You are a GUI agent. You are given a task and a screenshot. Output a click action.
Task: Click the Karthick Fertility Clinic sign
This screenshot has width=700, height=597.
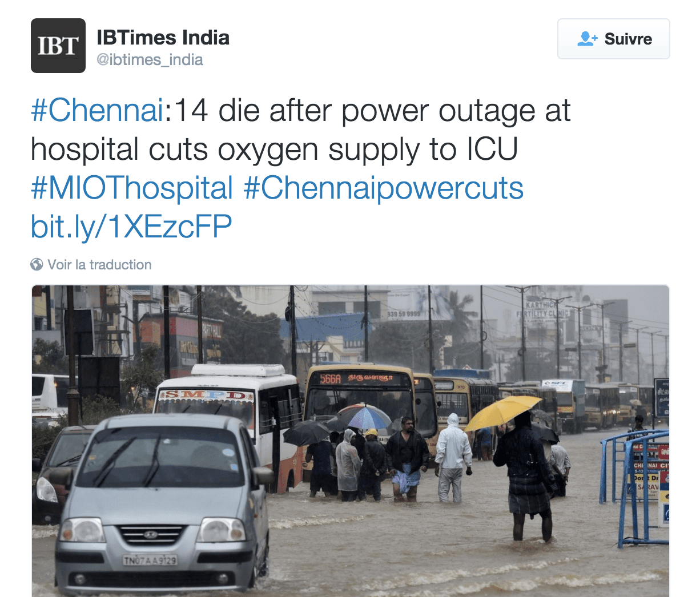coord(541,309)
